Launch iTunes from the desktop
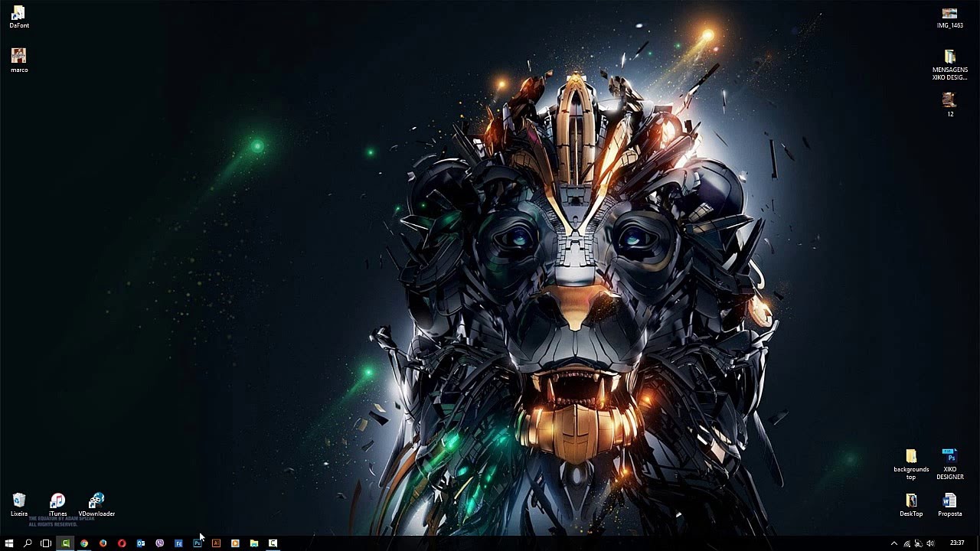Viewport: 980px width, 551px height. [57, 505]
